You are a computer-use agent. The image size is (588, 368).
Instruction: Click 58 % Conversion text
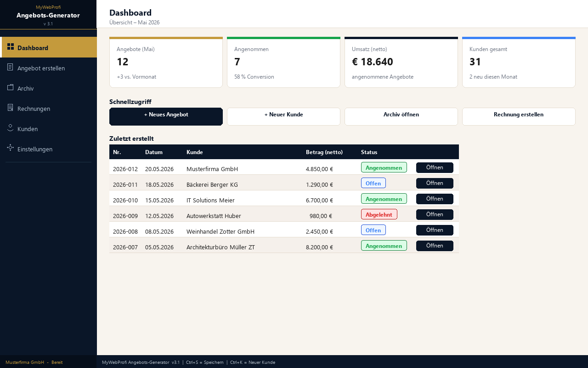click(x=254, y=77)
